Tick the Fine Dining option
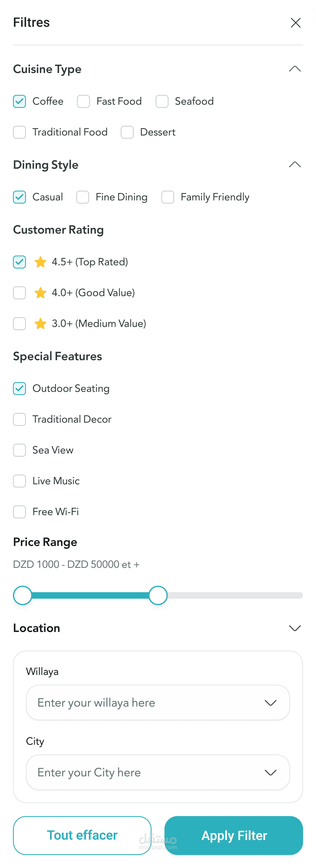316x868 pixels. pyautogui.click(x=83, y=197)
